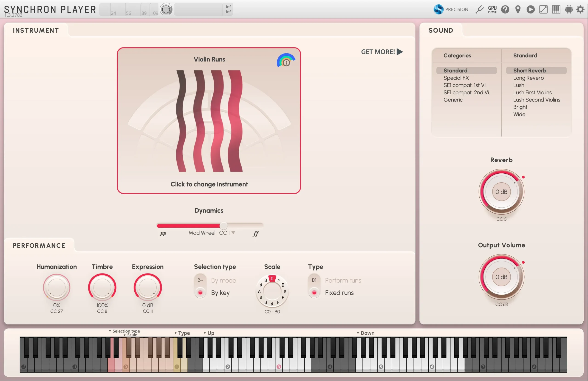Expand the Type keyswitch label arrow
This screenshot has height=381, width=588.
click(x=176, y=333)
